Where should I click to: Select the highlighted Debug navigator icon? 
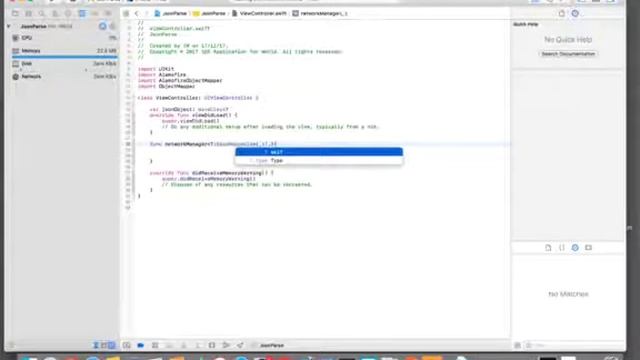pos(82,13)
